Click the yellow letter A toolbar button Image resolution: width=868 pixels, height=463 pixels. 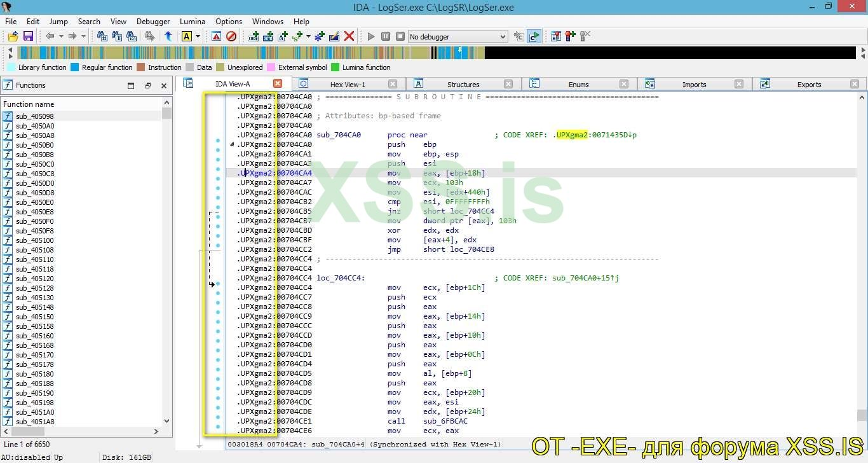(x=186, y=36)
